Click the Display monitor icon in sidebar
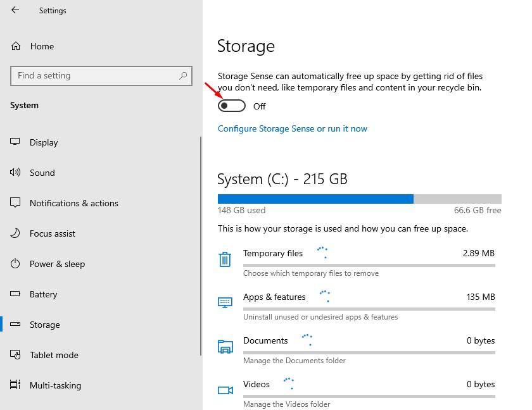 (15, 142)
